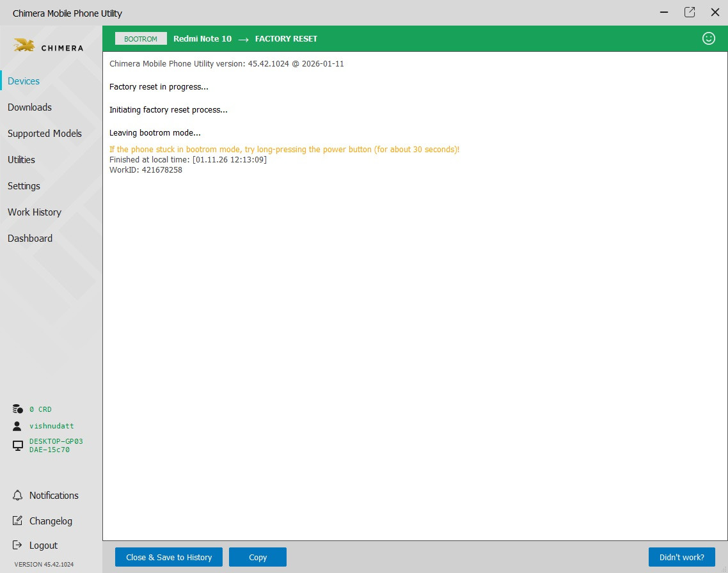This screenshot has height=573, width=728.
Task: Click the Leaving bootrom mode line
Action: click(x=155, y=132)
